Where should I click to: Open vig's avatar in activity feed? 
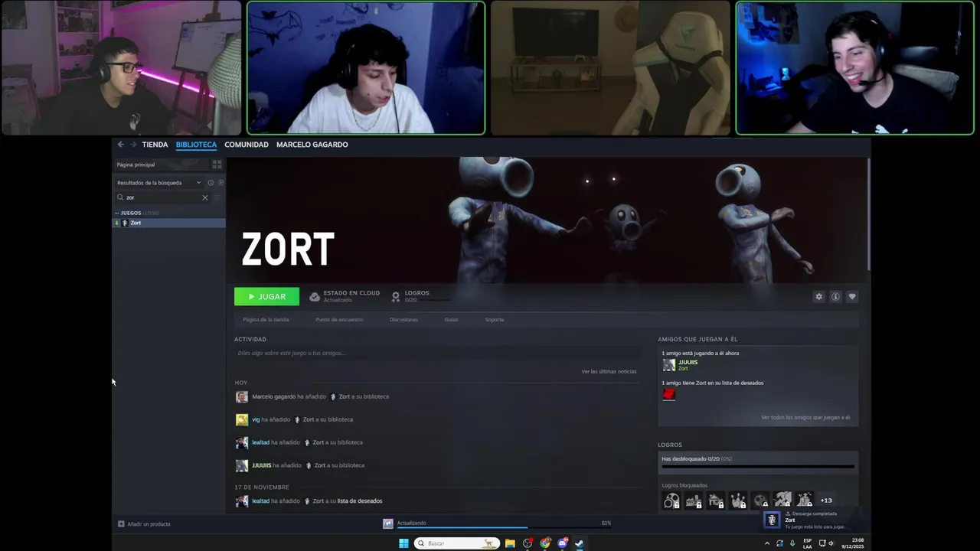point(242,419)
